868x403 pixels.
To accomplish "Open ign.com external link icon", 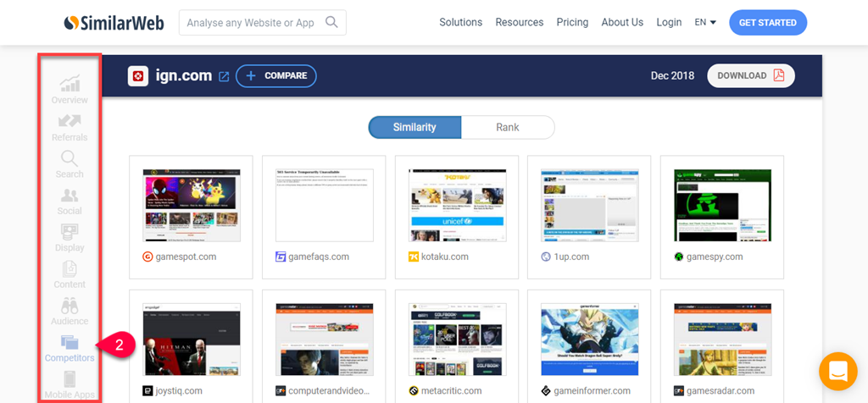I will pyautogui.click(x=224, y=76).
